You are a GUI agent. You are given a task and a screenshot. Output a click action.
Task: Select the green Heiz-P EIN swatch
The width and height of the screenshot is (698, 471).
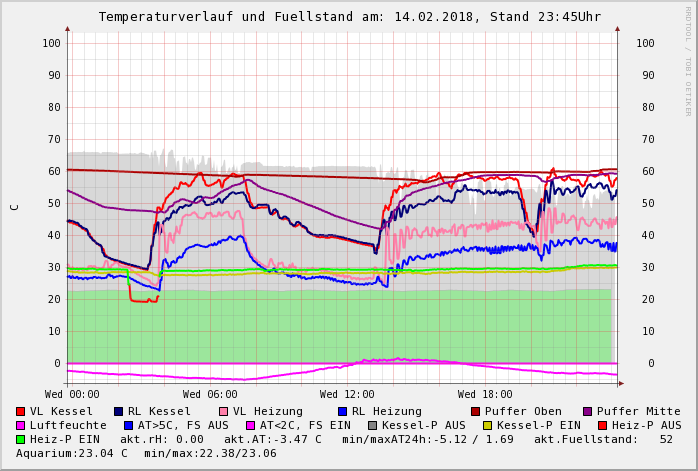(21, 439)
